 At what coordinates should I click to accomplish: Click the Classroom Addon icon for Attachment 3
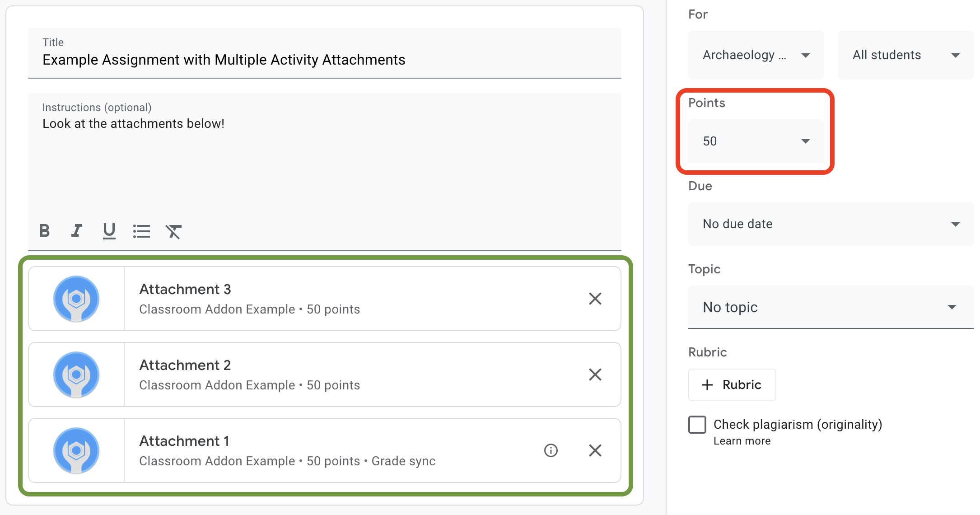[76, 298]
